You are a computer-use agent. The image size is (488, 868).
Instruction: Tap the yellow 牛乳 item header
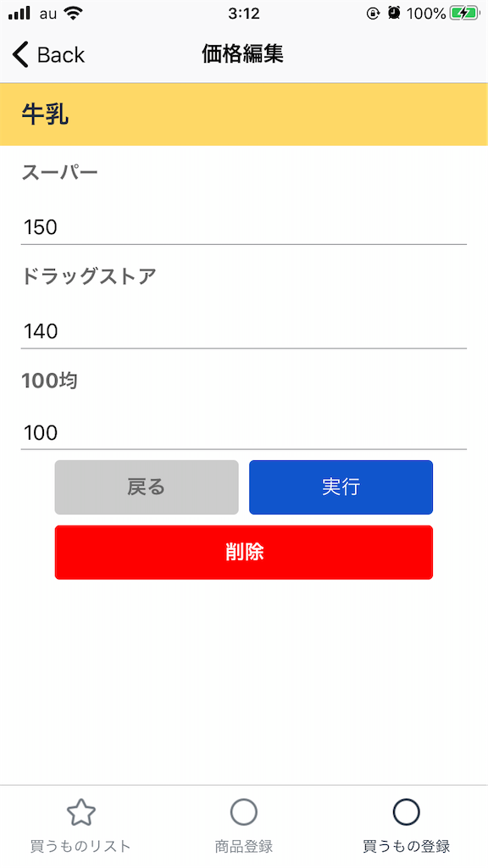(243, 114)
